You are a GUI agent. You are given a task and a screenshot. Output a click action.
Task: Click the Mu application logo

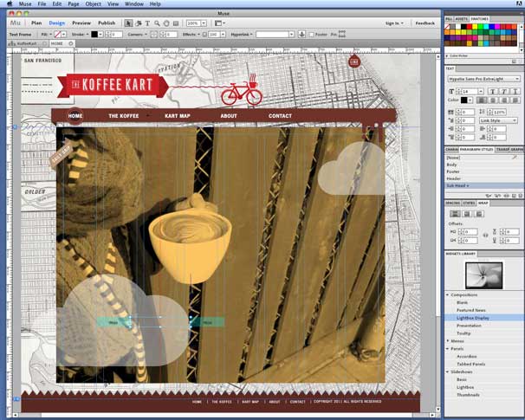pos(15,23)
